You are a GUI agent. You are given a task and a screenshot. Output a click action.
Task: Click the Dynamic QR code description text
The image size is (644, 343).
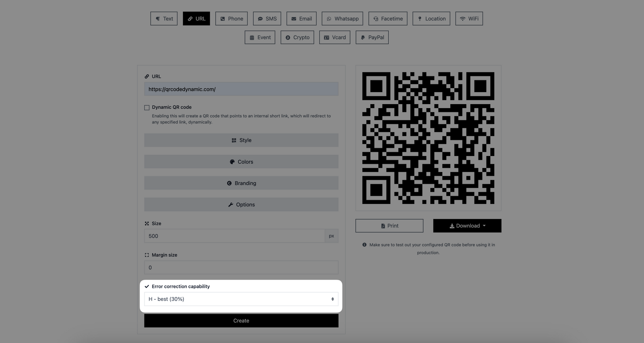(x=241, y=119)
